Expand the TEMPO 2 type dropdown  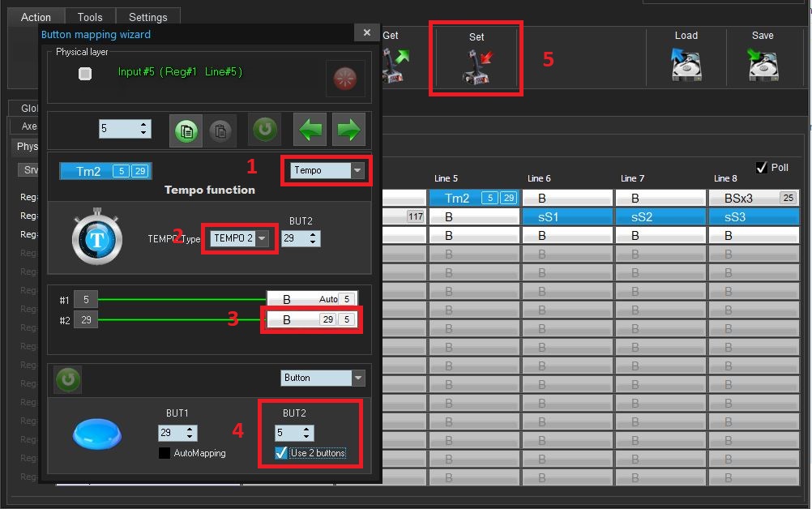click(x=262, y=238)
